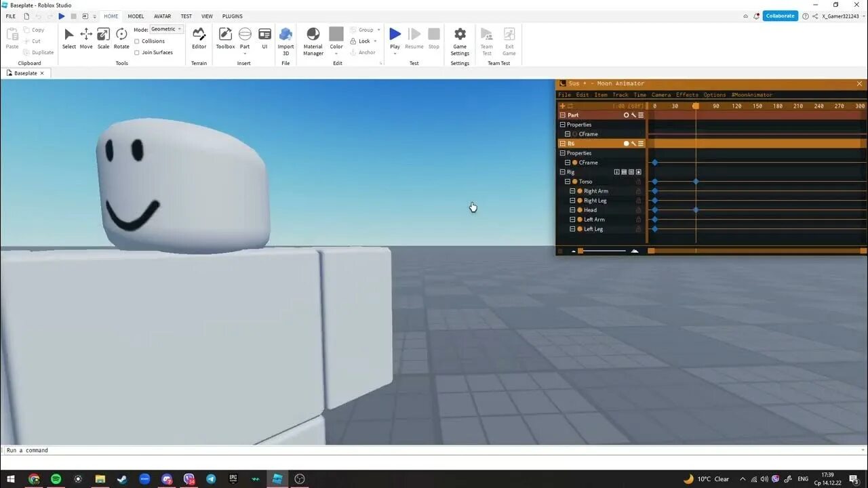The width and height of the screenshot is (868, 488).
Task: Open Game Settings gear
Action: 460,34
